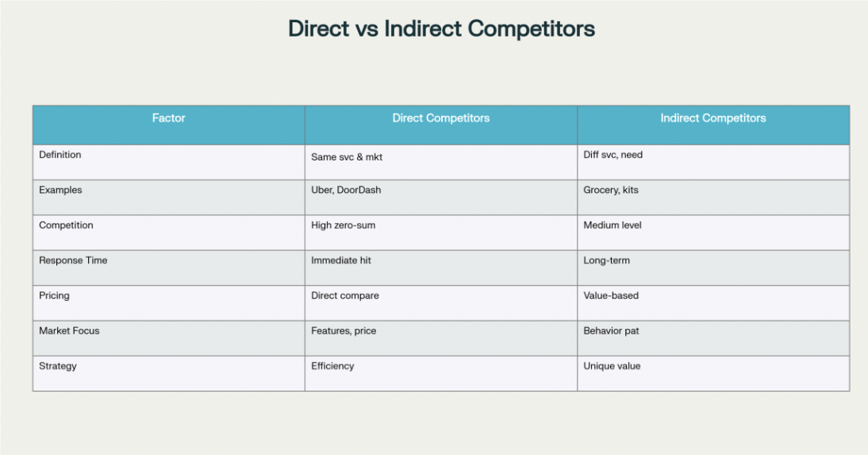868x459 pixels.
Task: Select the Indirect Competitors column header
Action: point(712,118)
